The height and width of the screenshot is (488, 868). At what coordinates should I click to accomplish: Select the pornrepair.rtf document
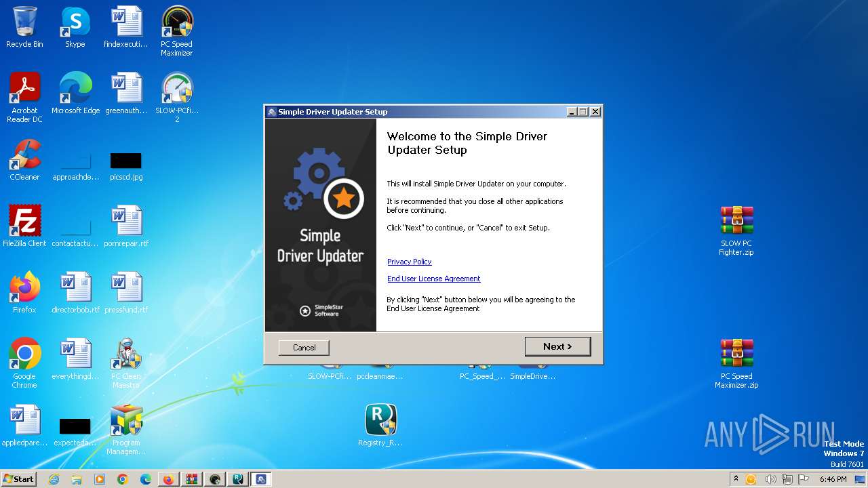tap(126, 226)
